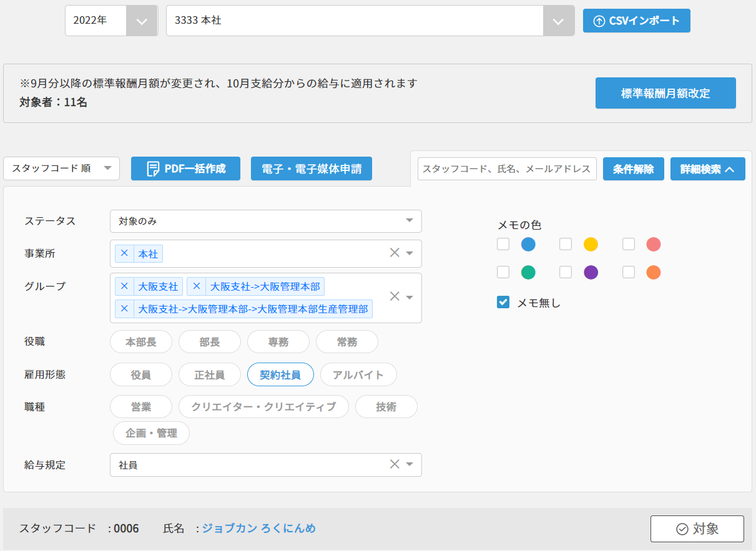Click 条件解除 to reset filters

(x=633, y=169)
